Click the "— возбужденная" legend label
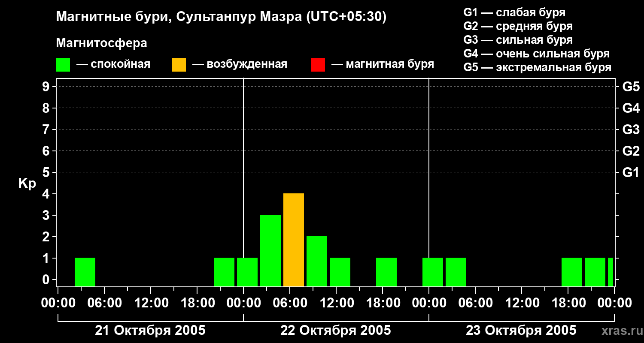 [240, 64]
